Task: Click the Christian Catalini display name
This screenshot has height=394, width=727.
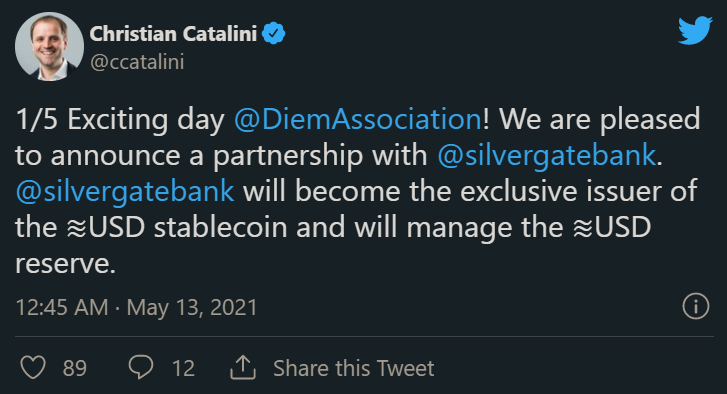Action: point(173,34)
